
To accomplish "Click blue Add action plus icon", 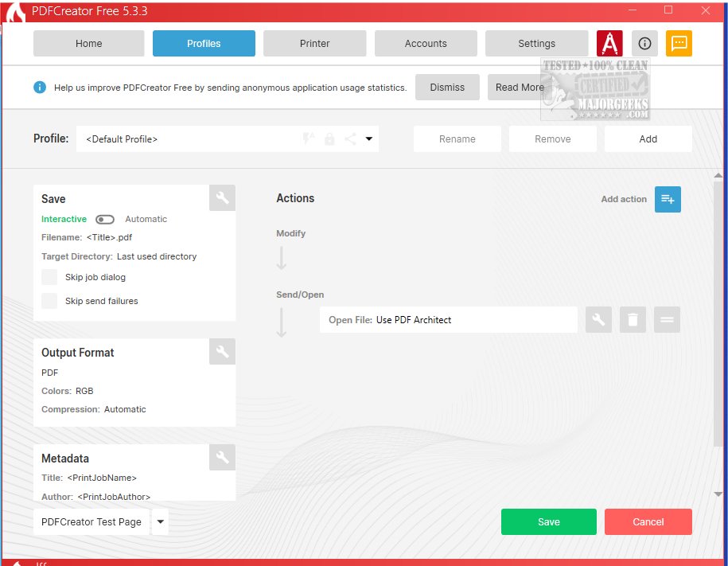I will tap(668, 199).
